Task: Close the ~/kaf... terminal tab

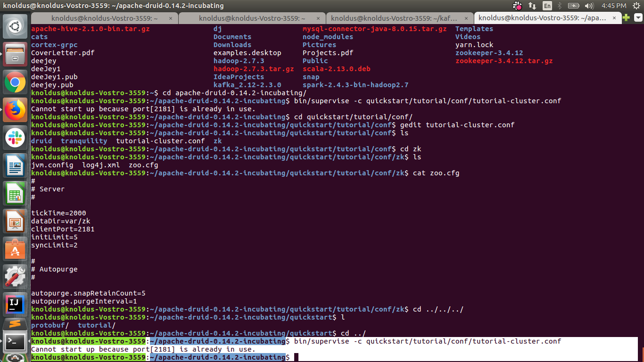Action: (467, 18)
